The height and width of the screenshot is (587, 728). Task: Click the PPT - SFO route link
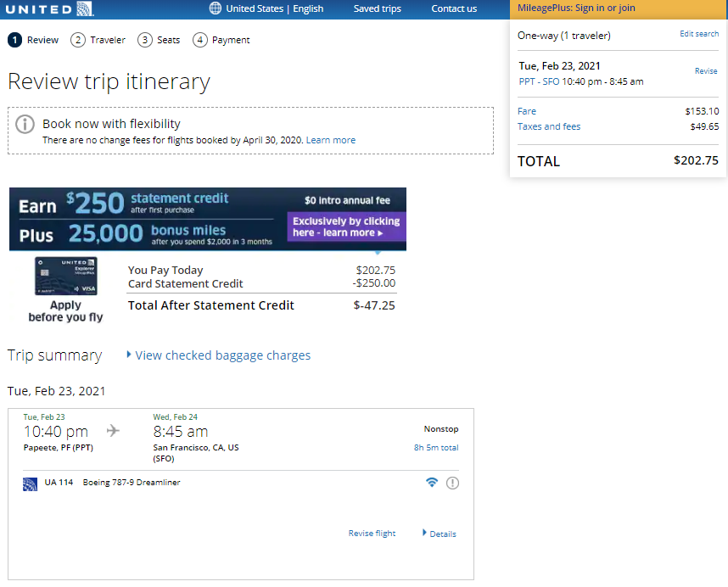click(x=539, y=81)
